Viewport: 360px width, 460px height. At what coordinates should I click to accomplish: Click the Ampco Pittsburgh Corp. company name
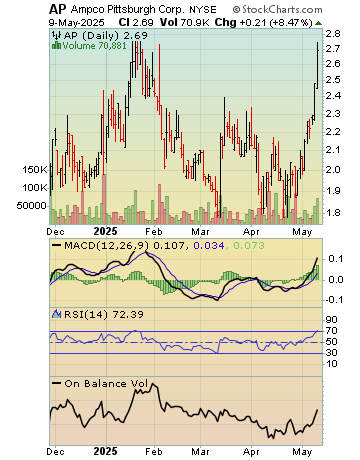pyautogui.click(x=128, y=9)
